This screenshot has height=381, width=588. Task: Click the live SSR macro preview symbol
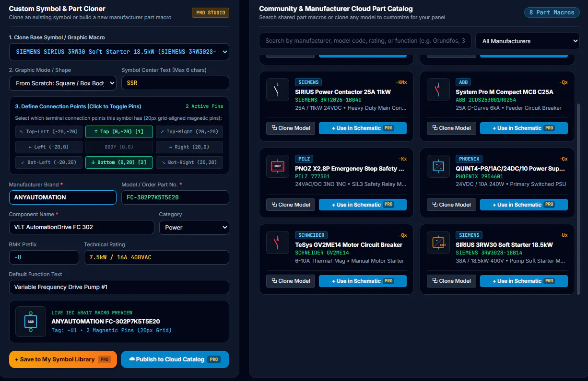pos(31,322)
